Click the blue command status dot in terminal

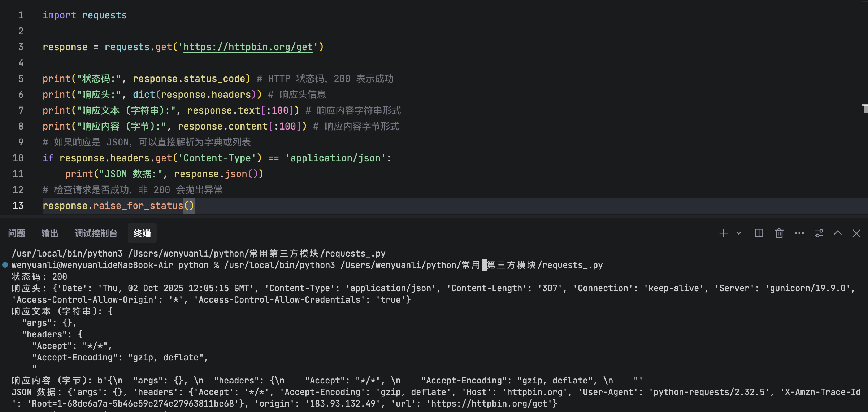(5, 265)
